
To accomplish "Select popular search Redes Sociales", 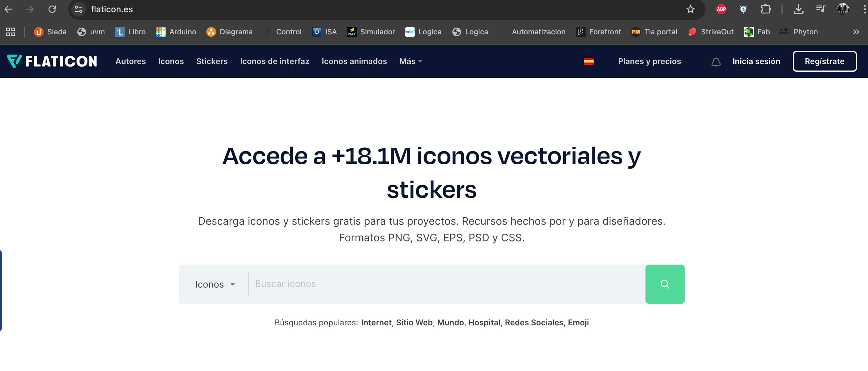I will tap(534, 323).
